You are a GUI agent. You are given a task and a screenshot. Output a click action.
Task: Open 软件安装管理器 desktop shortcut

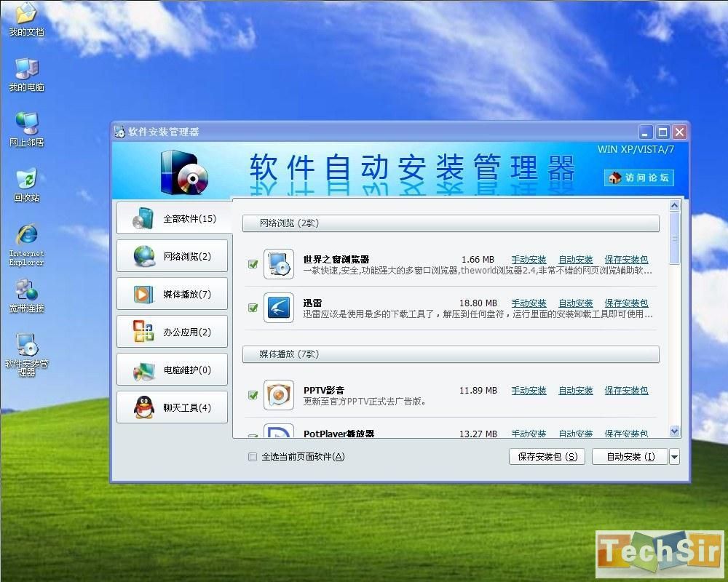click(27, 345)
